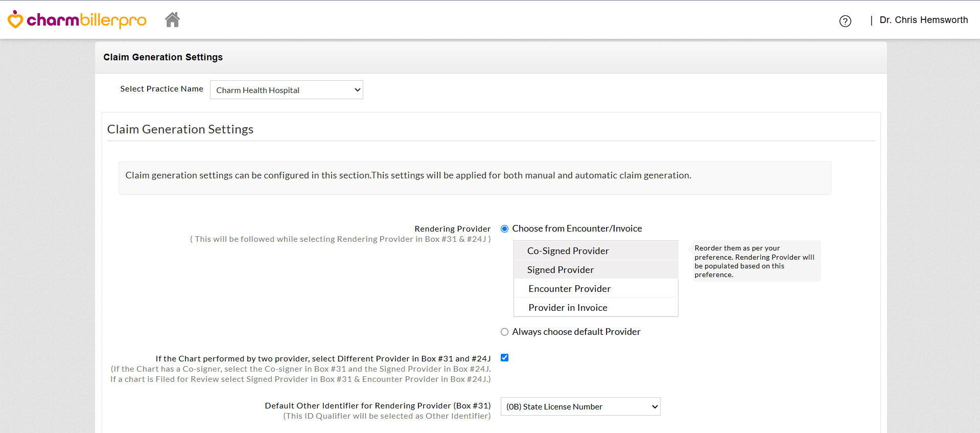Open Dr. Chris Hemsworth account menu
The width and height of the screenshot is (980, 433).
[923, 20]
